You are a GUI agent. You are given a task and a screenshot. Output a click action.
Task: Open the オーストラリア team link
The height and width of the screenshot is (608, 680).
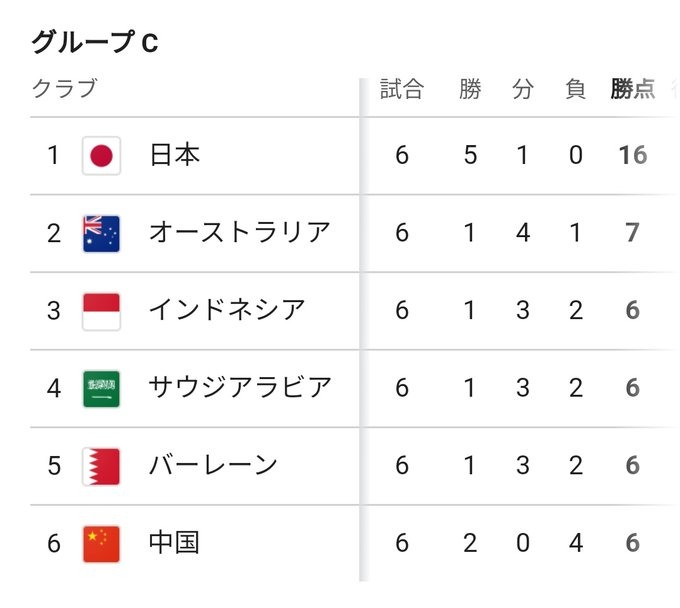pos(239,233)
